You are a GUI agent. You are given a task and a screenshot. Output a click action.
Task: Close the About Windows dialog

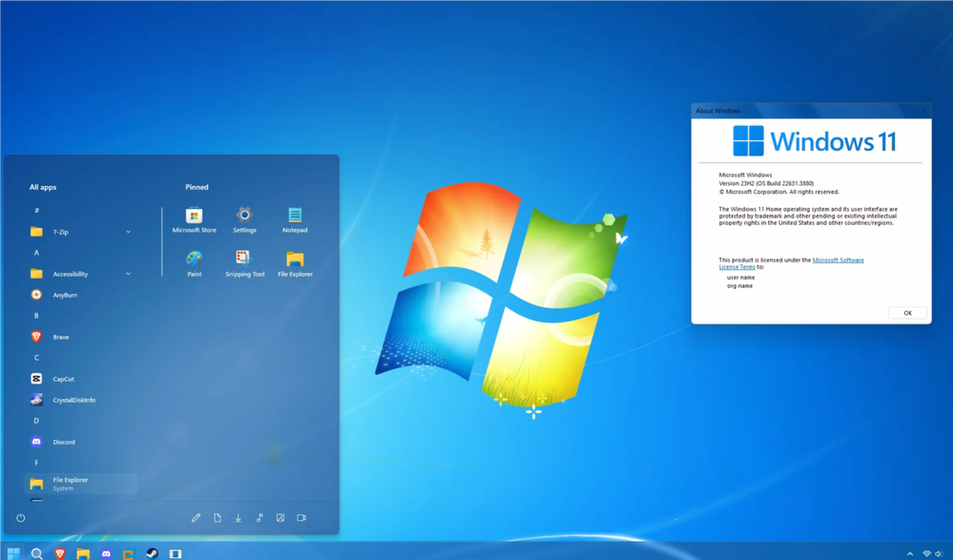(x=923, y=111)
